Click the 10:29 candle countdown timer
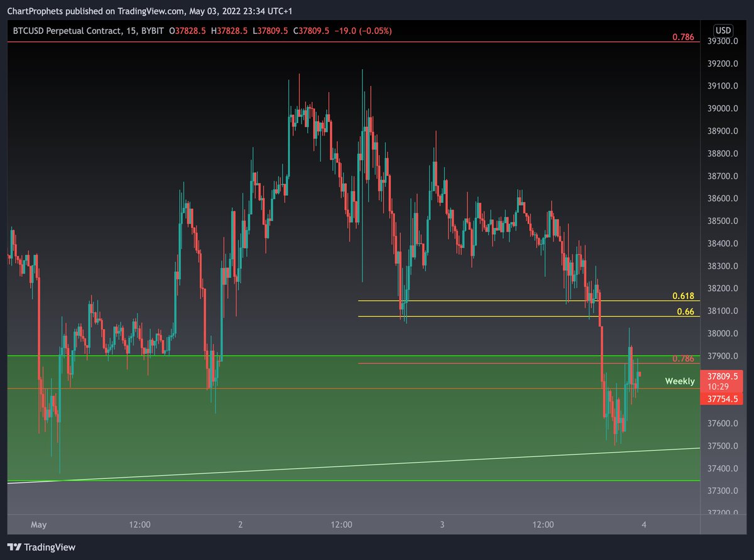This screenshot has width=754, height=560. point(718,387)
